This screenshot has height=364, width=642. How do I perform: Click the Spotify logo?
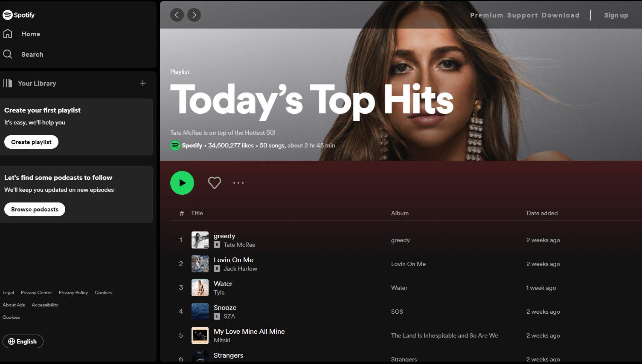click(x=19, y=15)
